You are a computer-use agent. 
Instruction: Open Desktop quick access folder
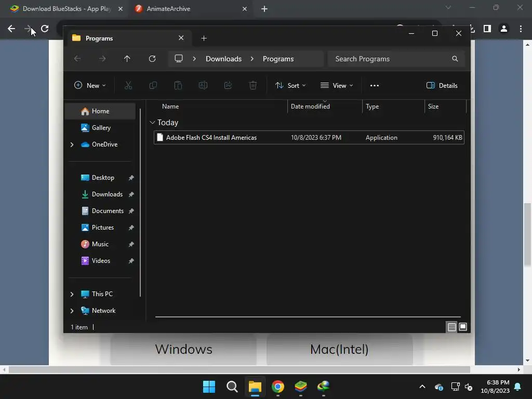pyautogui.click(x=100, y=178)
